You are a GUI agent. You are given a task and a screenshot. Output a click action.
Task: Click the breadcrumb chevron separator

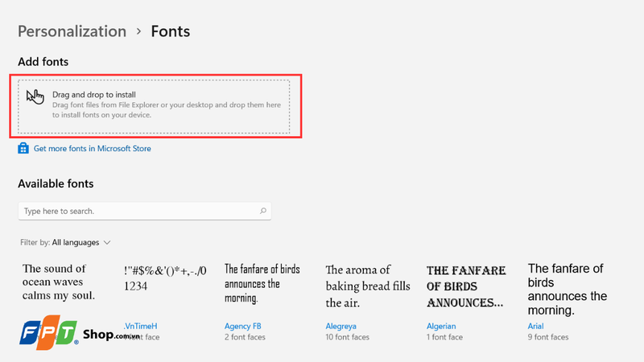138,31
